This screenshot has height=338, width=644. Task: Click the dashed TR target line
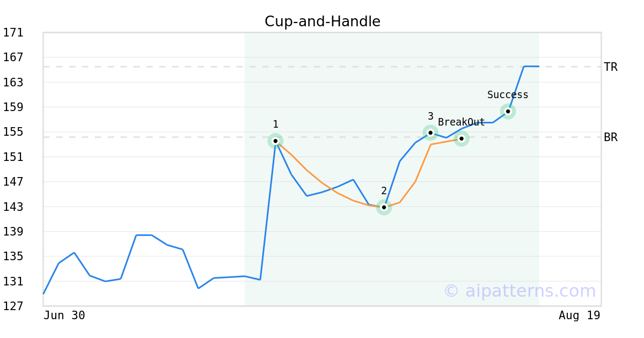[x=322, y=67]
